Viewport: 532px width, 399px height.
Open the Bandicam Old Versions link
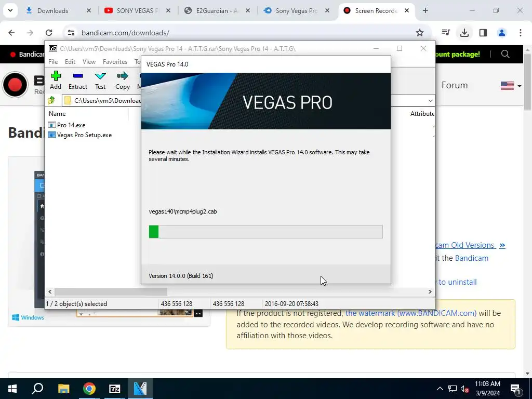(x=470, y=245)
